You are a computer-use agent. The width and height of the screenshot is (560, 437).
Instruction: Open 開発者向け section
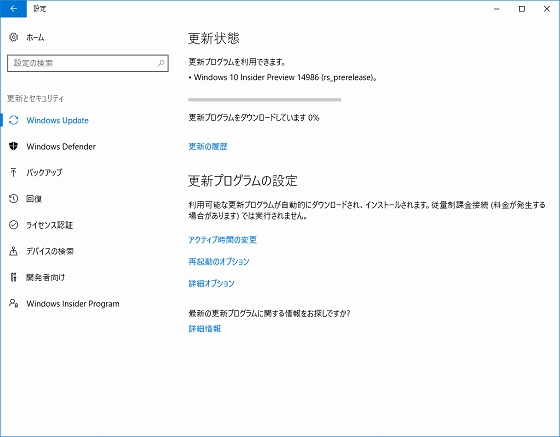tap(45, 277)
